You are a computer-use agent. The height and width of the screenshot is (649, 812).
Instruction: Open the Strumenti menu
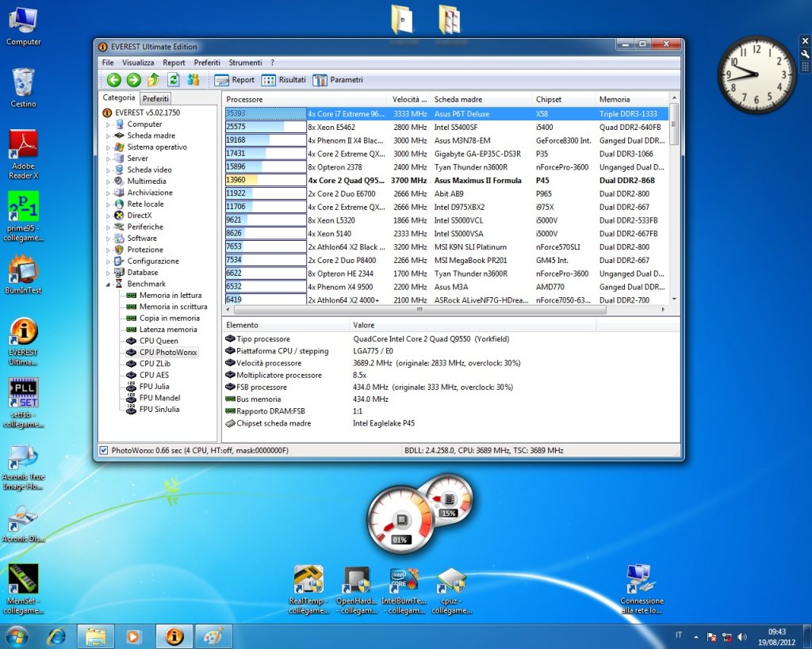point(245,63)
